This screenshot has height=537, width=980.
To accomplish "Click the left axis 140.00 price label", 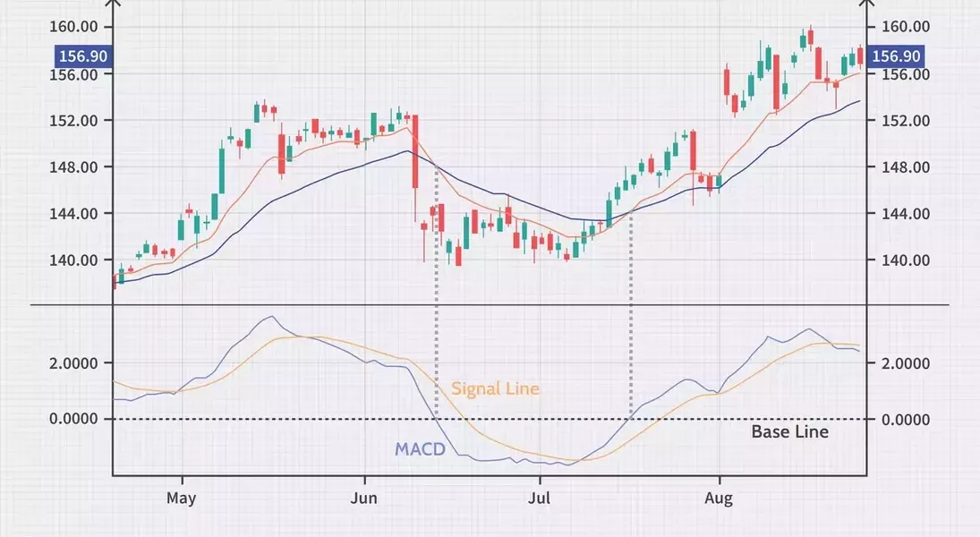I will pos(73,260).
